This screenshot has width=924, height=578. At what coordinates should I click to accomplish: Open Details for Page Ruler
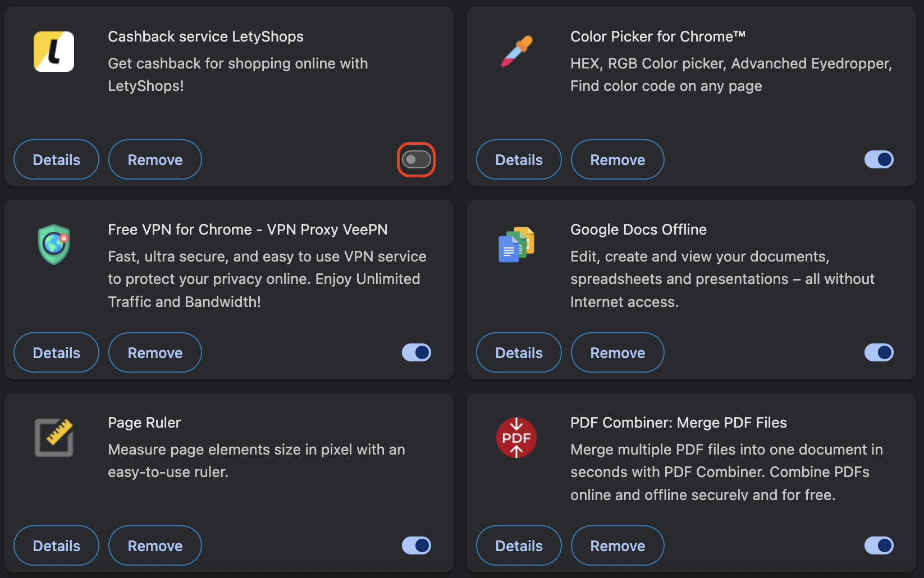click(x=56, y=545)
